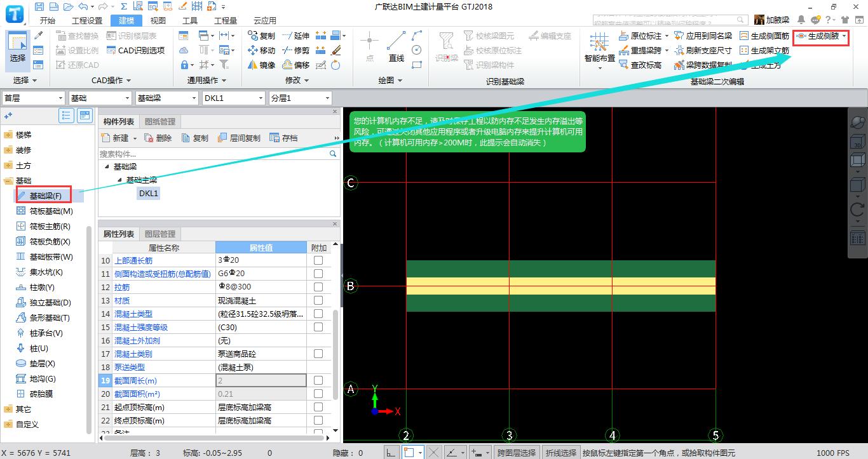This screenshot has width=868, height=459.
Task: Switch to the 开始 ribbon tab
Action: (48, 20)
